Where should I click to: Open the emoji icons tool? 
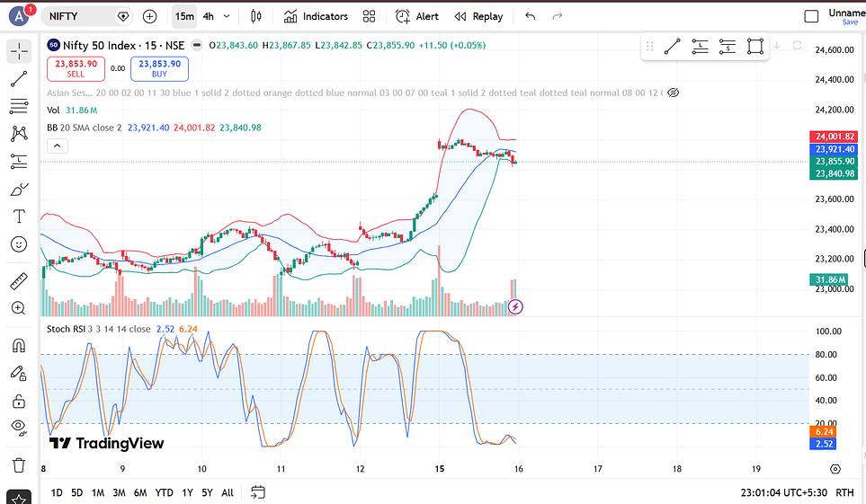point(19,244)
